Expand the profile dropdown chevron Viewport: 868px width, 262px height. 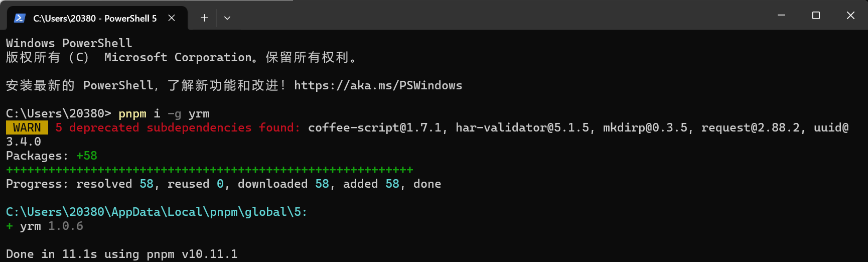tap(227, 18)
